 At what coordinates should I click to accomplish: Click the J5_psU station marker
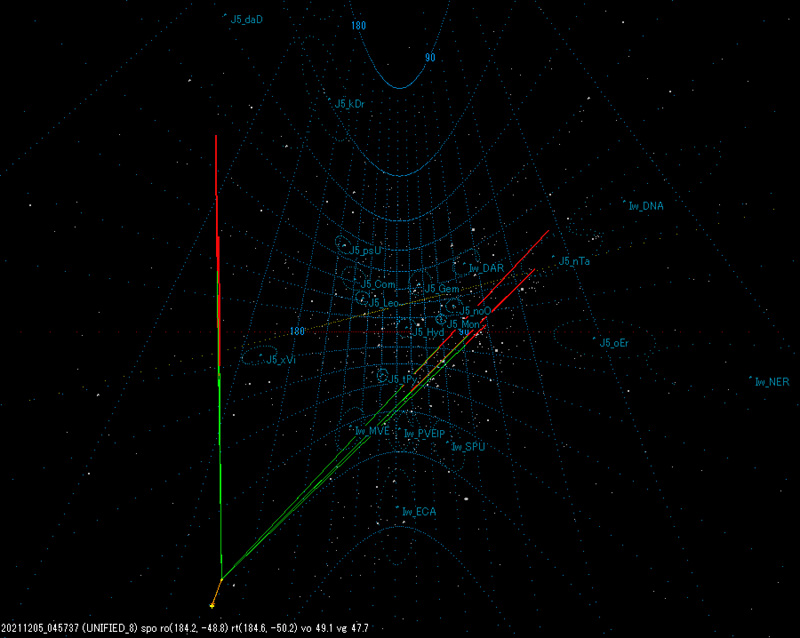[345, 247]
